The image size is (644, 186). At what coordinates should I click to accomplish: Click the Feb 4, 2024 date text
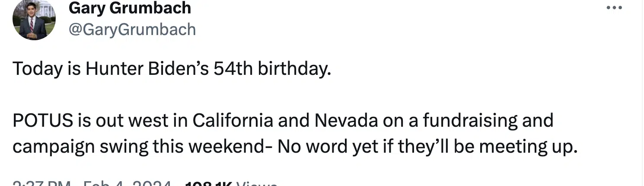pos(126,184)
